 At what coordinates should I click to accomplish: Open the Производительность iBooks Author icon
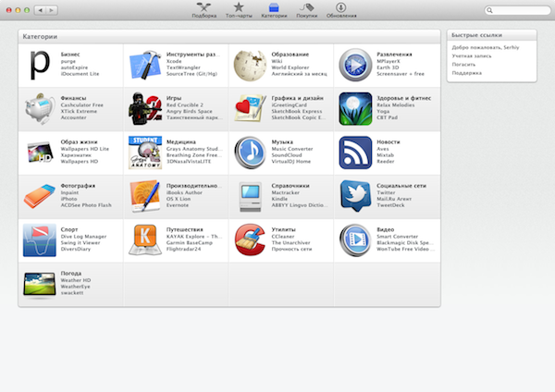pos(145,196)
